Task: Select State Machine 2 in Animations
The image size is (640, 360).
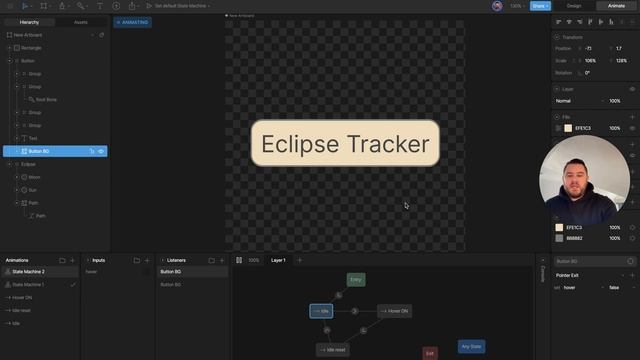Action: pyautogui.click(x=40, y=272)
